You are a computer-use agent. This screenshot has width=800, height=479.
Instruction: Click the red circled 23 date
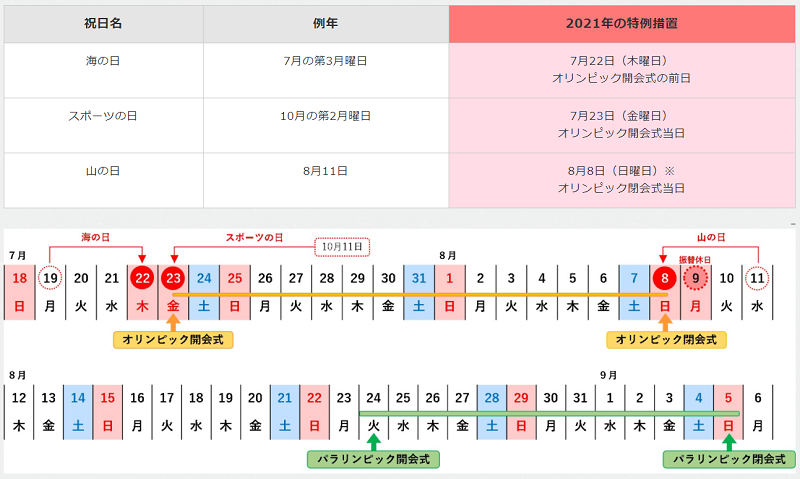[174, 278]
